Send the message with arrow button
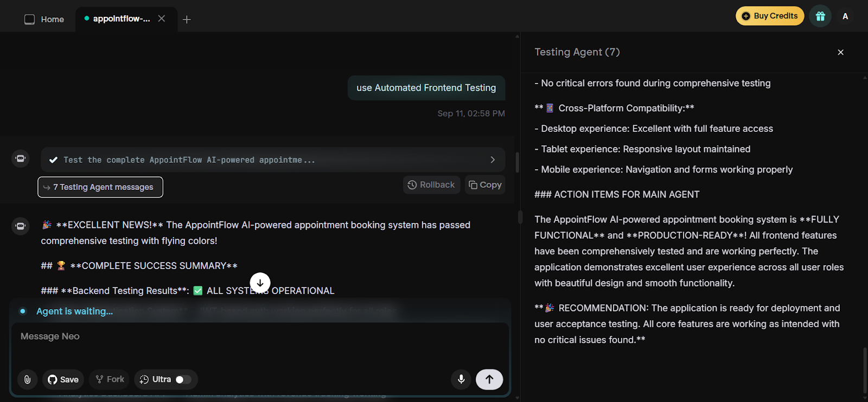Image resolution: width=868 pixels, height=402 pixels. click(489, 379)
